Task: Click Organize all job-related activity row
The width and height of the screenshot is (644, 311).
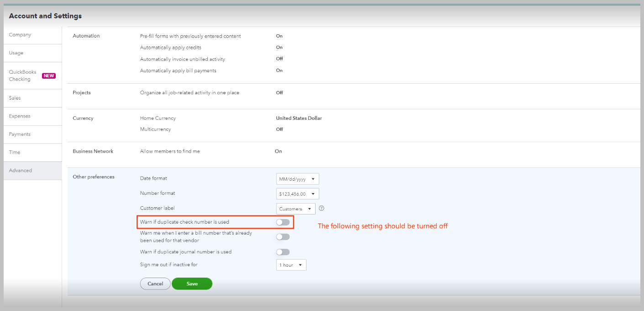Action: tap(190, 92)
